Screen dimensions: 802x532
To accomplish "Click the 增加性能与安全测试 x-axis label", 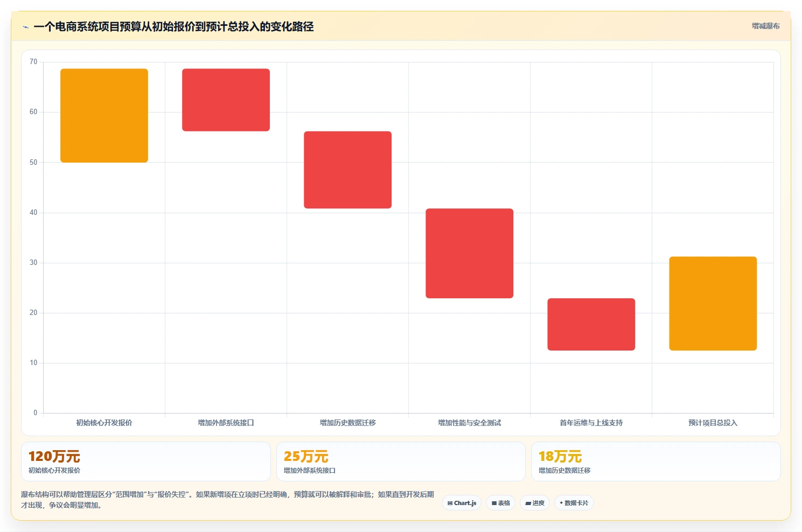I will click(469, 423).
